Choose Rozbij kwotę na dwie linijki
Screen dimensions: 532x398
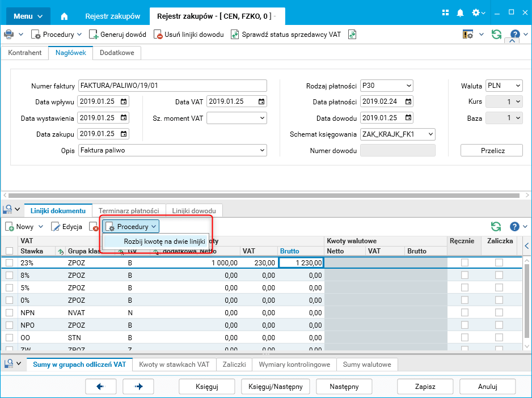(164, 241)
